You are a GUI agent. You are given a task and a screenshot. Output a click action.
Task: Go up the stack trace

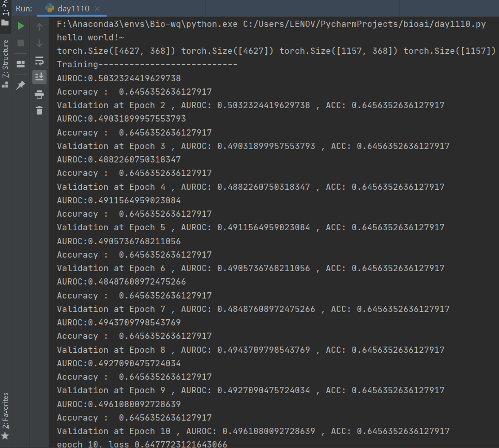click(39, 27)
